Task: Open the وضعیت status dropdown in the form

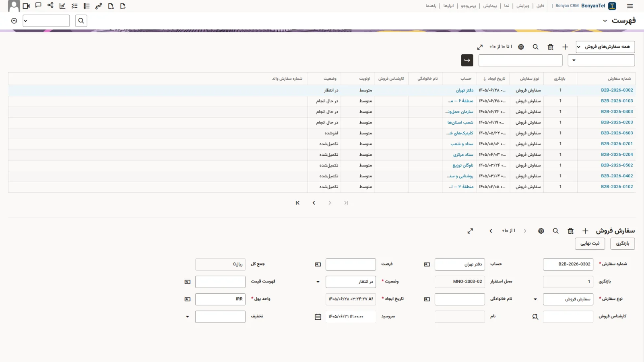Action: [x=318, y=282]
